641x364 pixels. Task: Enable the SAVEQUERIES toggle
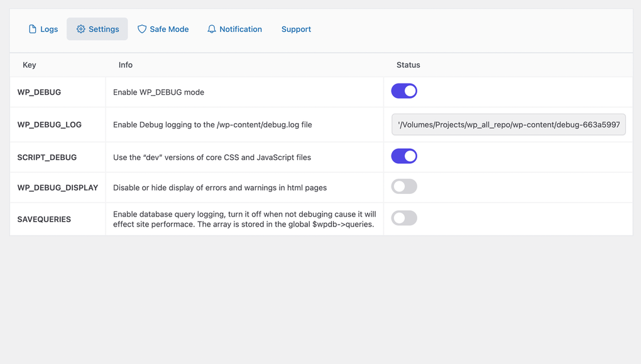tap(404, 218)
